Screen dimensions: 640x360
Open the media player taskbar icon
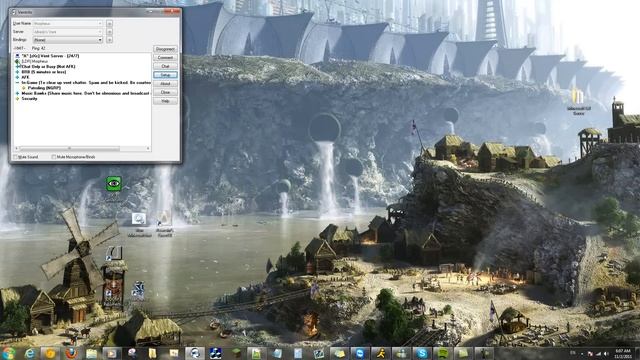112,353
